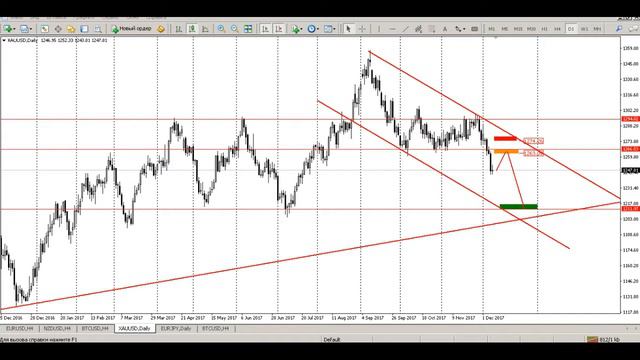Click the green target zone rectangle
This screenshot has width=640, height=360.
pyautogui.click(x=518, y=207)
